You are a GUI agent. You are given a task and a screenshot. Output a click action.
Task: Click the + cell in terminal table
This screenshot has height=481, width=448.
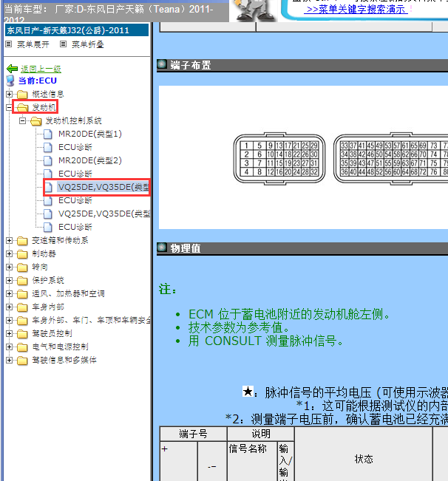(179, 461)
